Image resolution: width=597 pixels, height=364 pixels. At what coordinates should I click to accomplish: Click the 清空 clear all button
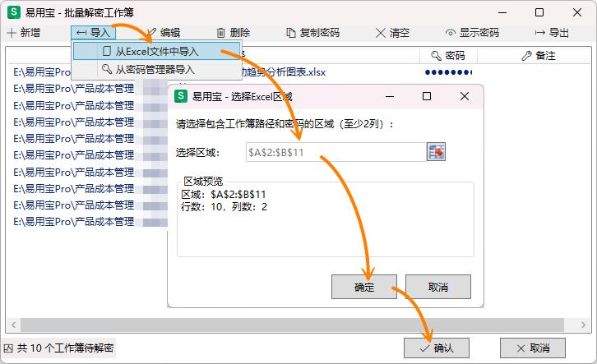coord(392,33)
